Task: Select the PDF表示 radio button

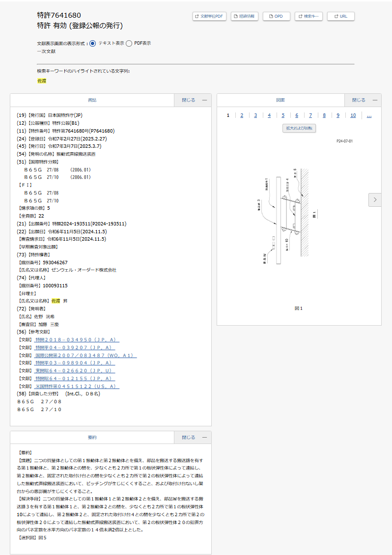Action: click(129, 44)
